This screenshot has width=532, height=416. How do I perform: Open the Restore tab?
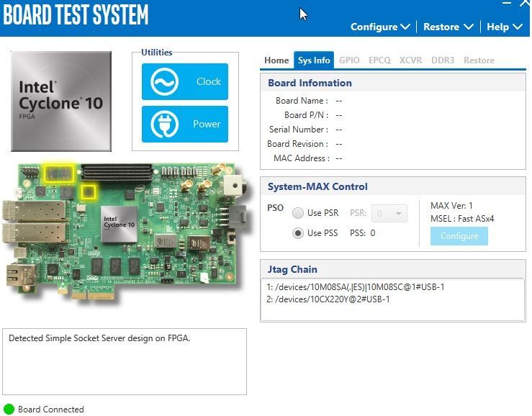tap(479, 60)
